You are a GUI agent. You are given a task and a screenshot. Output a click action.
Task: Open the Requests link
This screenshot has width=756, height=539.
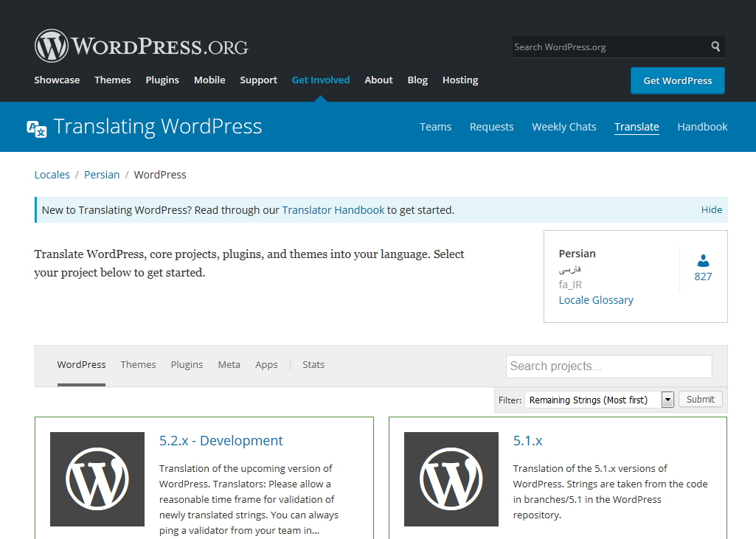pos(492,127)
